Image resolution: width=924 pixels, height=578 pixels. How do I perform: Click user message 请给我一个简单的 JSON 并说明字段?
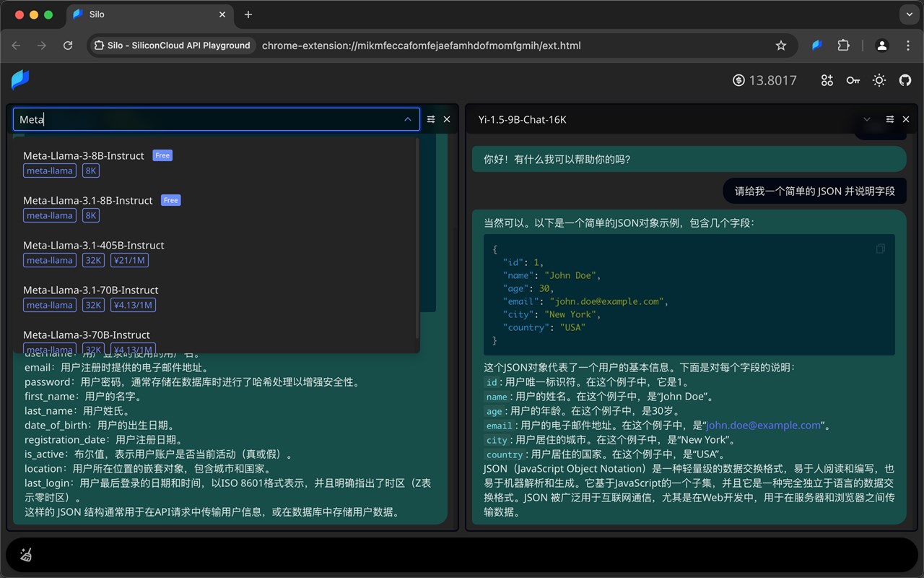pyautogui.click(x=815, y=191)
